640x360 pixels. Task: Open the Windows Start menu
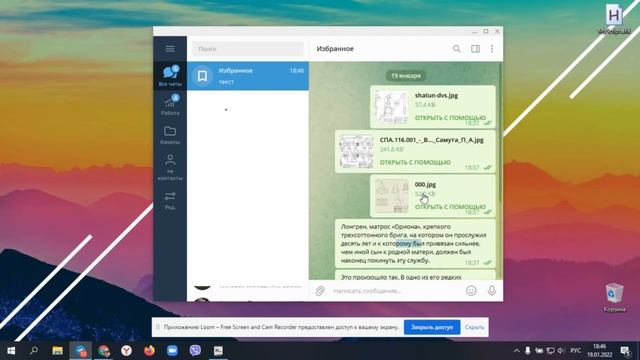pos(11,351)
